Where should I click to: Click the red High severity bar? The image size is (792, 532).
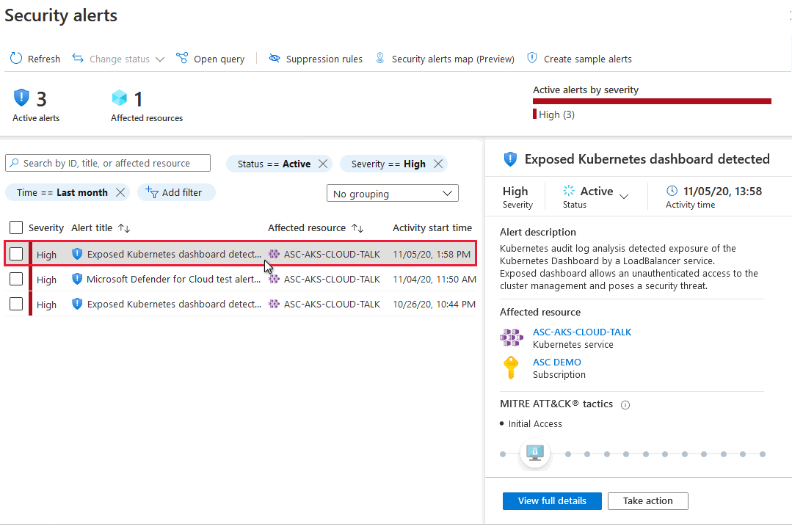point(652,101)
